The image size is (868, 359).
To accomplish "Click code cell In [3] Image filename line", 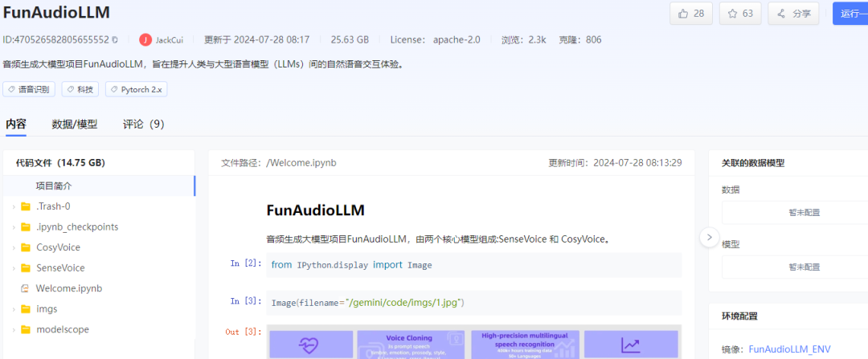I will tap(474, 303).
